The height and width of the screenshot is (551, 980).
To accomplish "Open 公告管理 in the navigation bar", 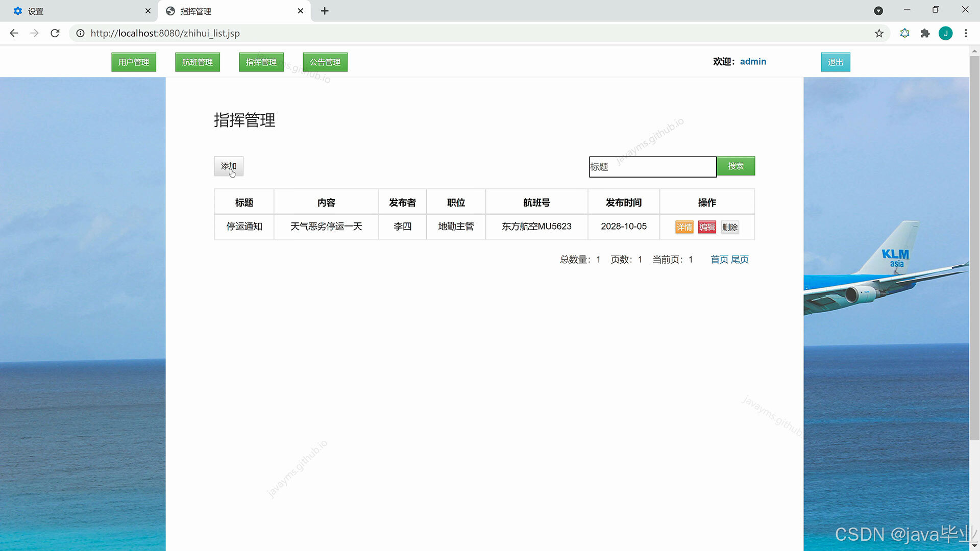I will [x=325, y=62].
